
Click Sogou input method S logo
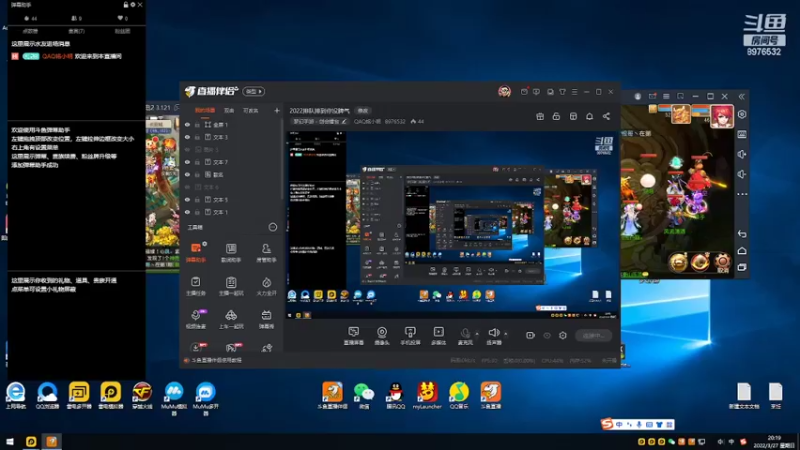point(607,424)
